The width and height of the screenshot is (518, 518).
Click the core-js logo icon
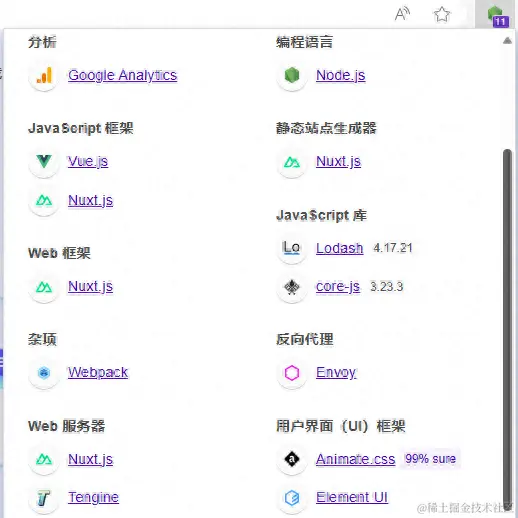pyautogui.click(x=292, y=287)
